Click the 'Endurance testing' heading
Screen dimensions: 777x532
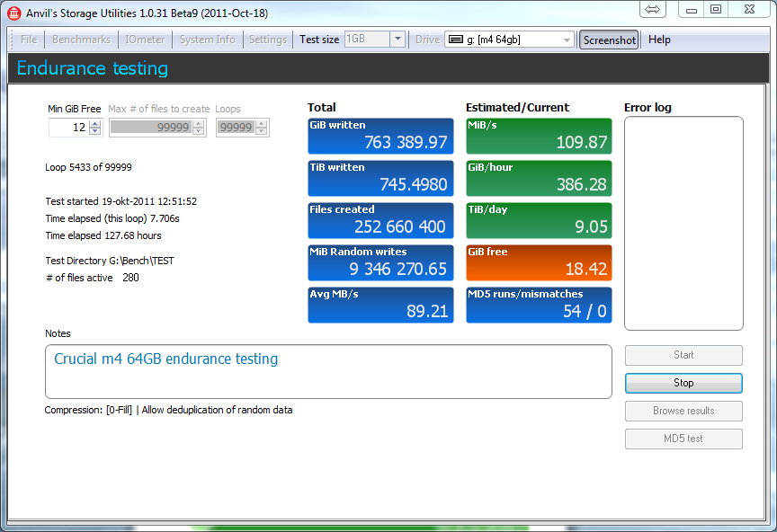[92, 68]
